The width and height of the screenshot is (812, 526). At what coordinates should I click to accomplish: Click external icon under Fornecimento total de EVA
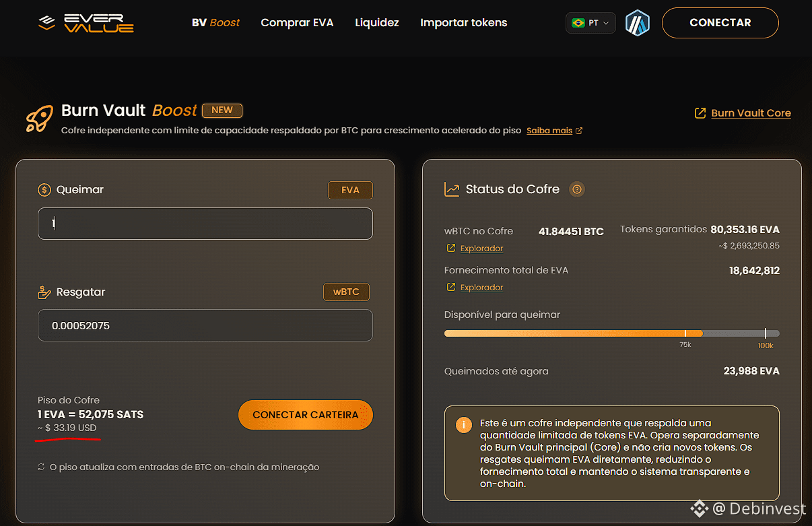[x=451, y=288]
